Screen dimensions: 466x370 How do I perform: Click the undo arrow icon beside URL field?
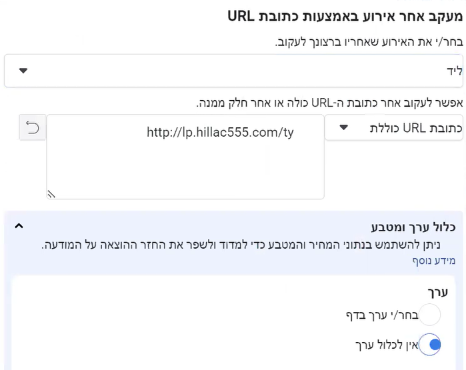click(x=32, y=128)
